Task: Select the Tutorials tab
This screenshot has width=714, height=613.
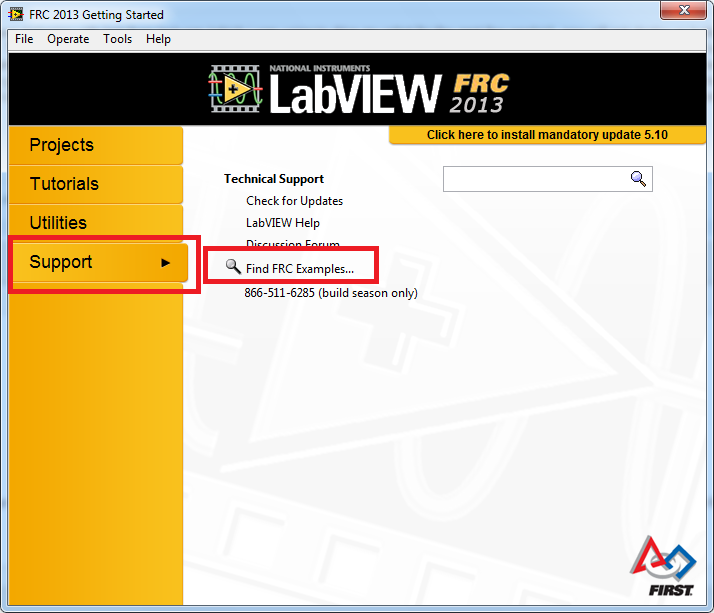Action: tap(96, 184)
